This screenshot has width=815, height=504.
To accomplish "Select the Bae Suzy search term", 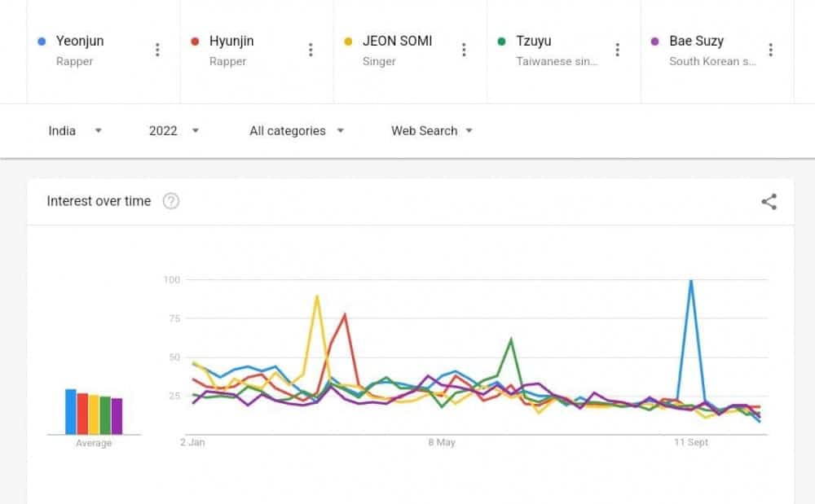I will click(x=696, y=41).
